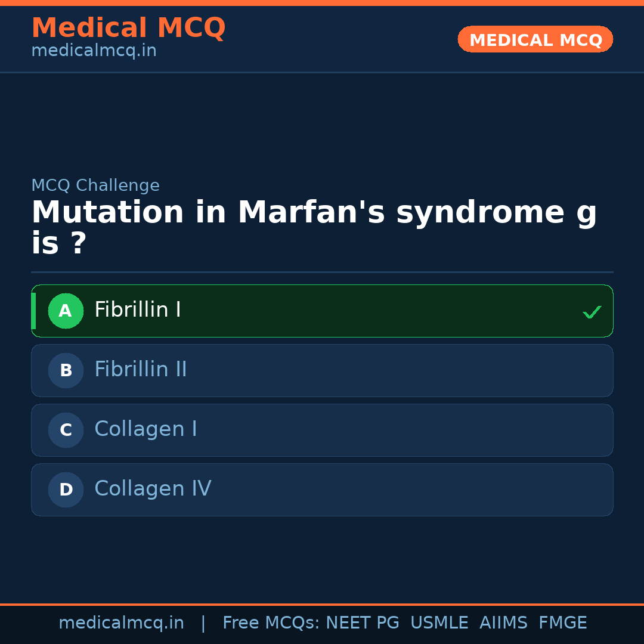644x644 pixels.
Task: Click the orange MEDICAL MCQ badge
Action: click(535, 39)
